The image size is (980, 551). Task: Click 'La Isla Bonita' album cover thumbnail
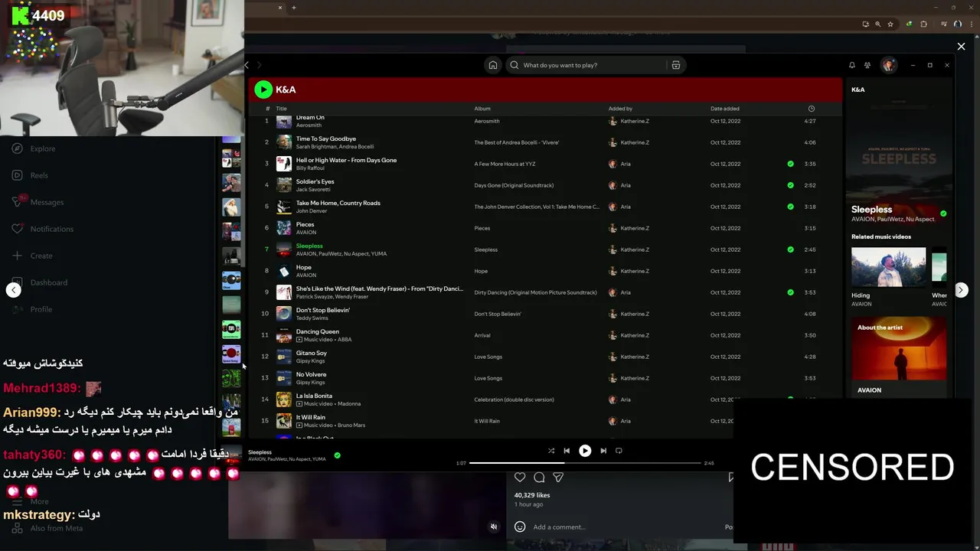[284, 399]
